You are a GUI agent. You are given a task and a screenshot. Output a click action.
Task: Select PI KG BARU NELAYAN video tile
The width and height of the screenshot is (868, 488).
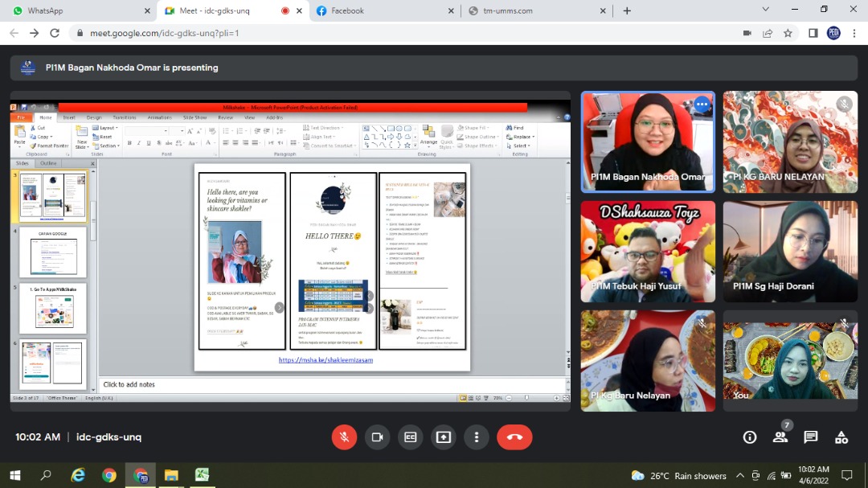pos(790,141)
